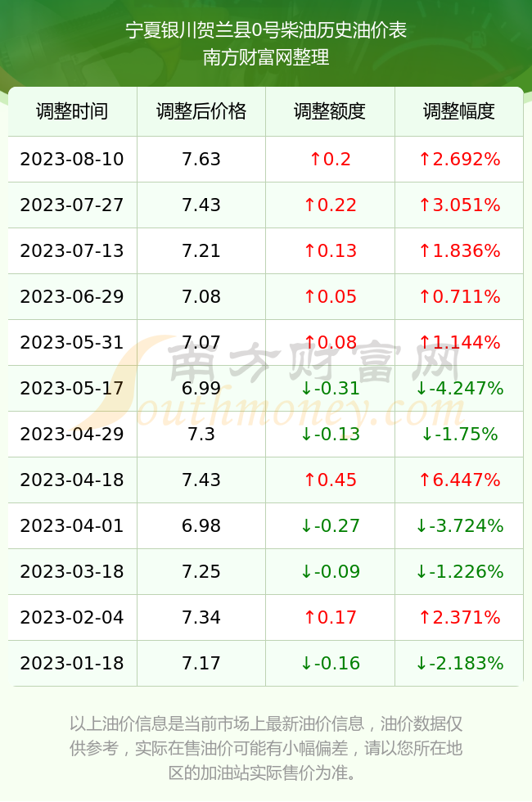Click the 调整幅度 column header

[459, 111]
